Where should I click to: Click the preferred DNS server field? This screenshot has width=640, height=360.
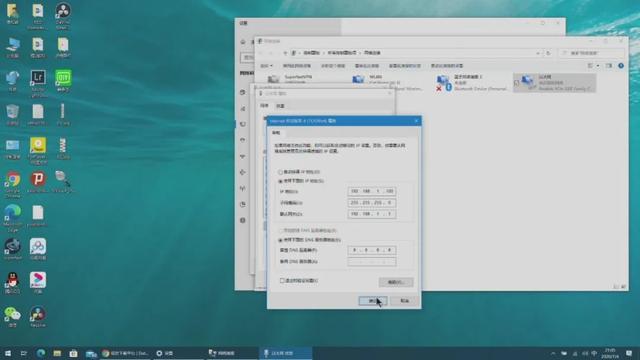point(372,250)
